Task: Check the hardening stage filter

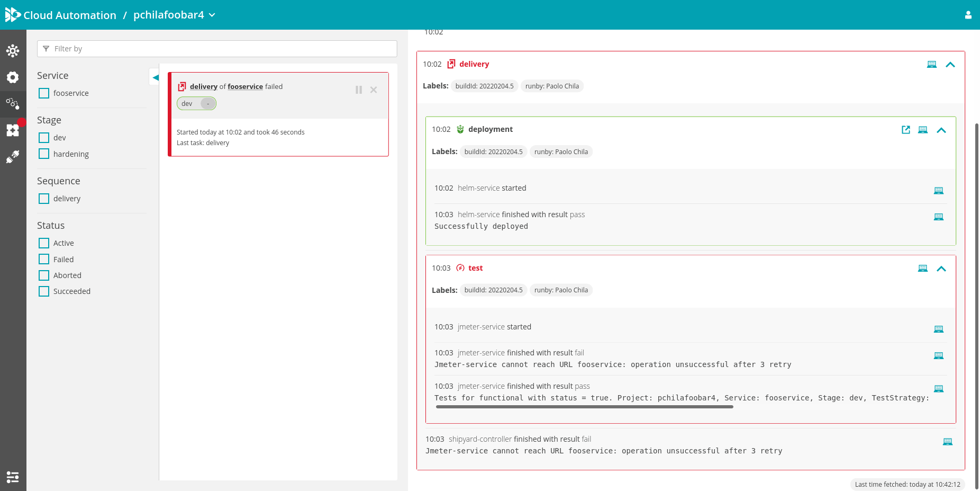Action: [44, 154]
